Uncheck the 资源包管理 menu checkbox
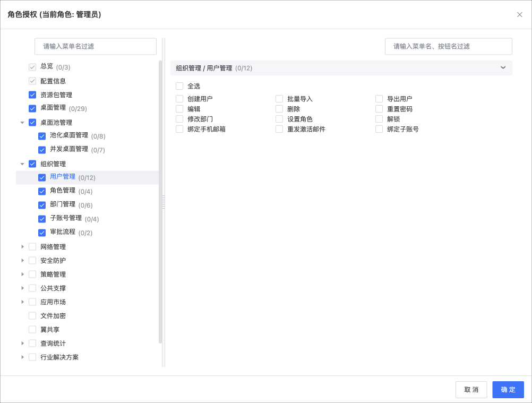This screenshot has width=532, height=403. click(33, 95)
